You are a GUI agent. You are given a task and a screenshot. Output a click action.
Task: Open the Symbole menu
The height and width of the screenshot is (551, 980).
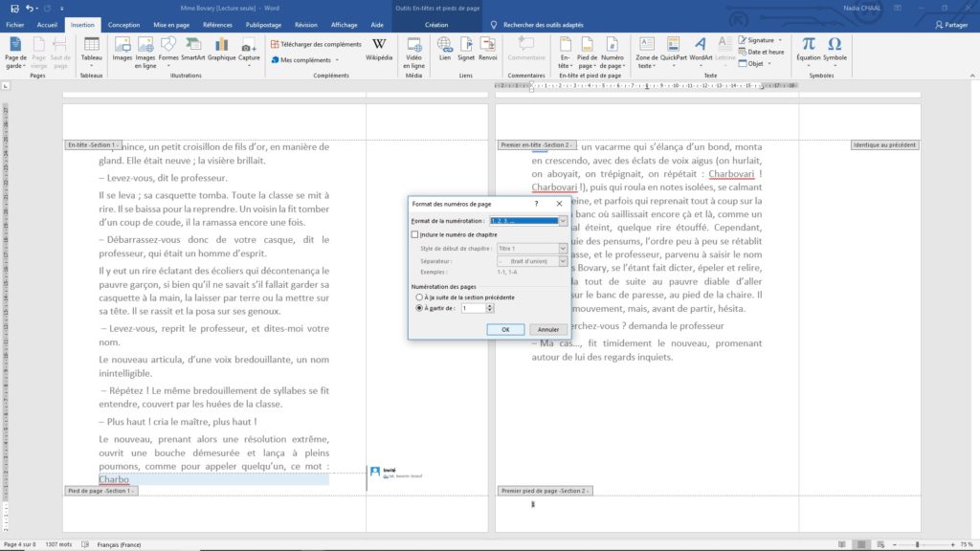(835, 53)
